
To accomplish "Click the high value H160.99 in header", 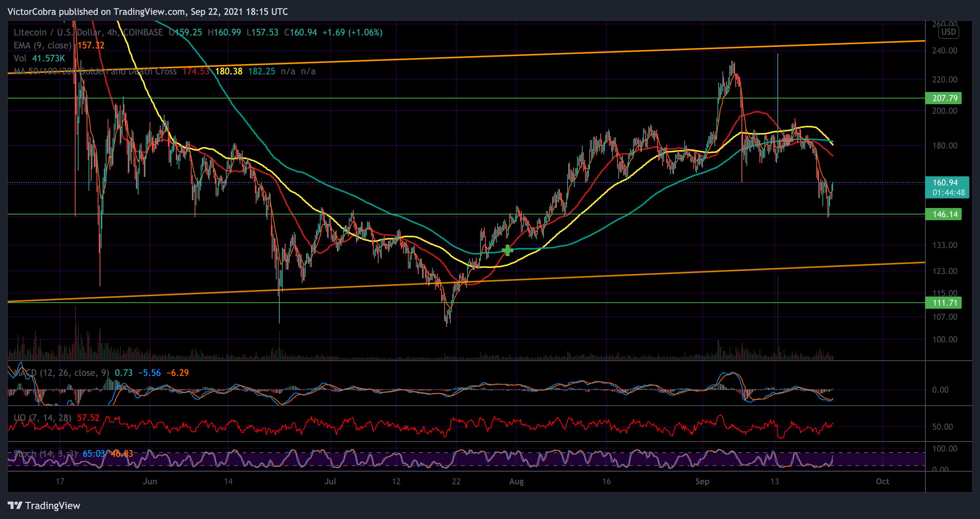I will coord(224,32).
